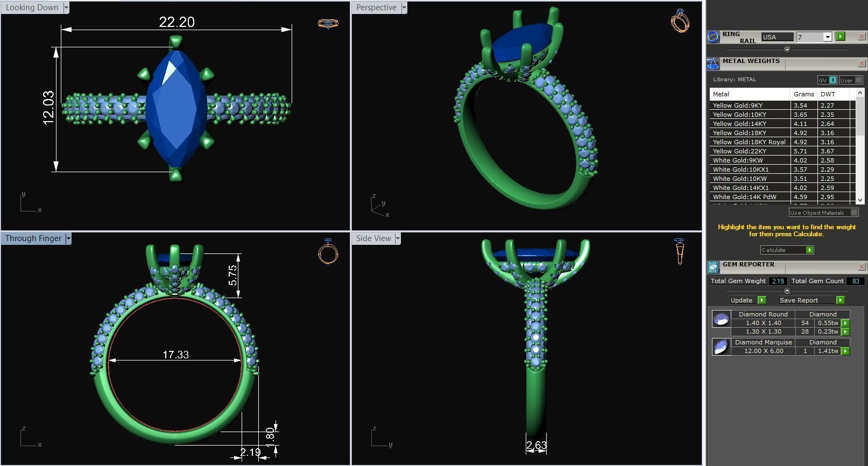Open the Perspective viewport dropdown arrow
The width and height of the screenshot is (868, 466).
[404, 8]
